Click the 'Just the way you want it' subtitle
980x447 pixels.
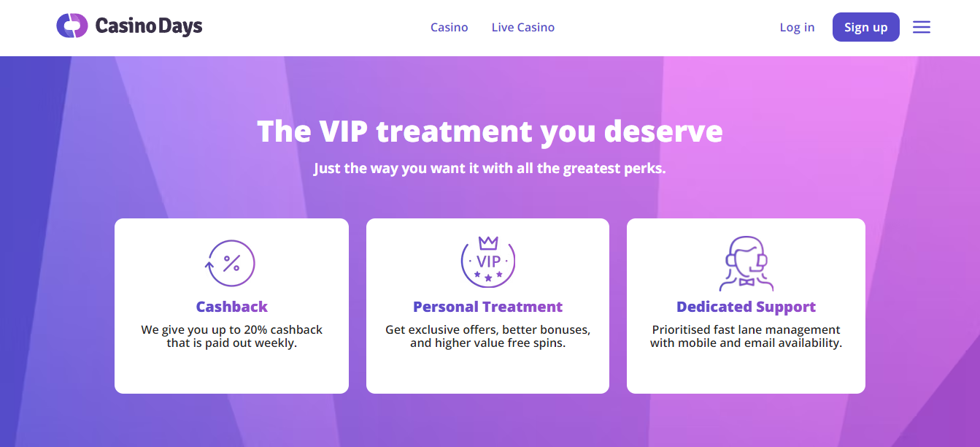tap(490, 168)
